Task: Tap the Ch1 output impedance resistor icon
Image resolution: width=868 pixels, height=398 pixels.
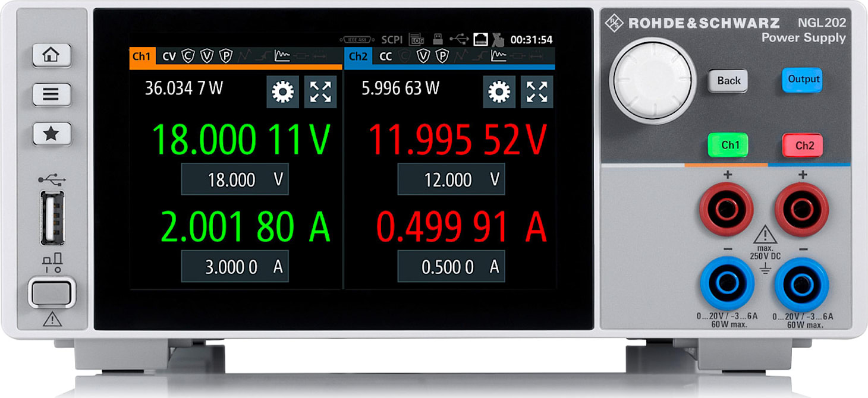Action: coord(301,56)
